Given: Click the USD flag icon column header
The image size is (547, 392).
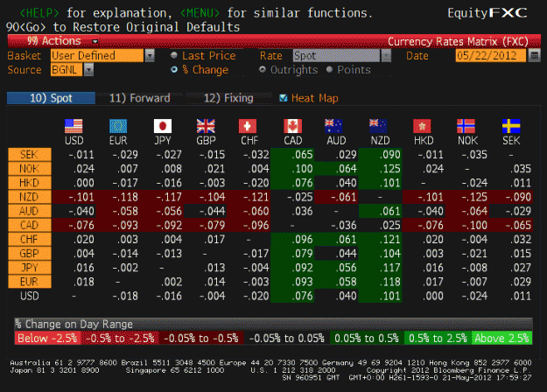Looking at the screenshot, I should (x=74, y=126).
